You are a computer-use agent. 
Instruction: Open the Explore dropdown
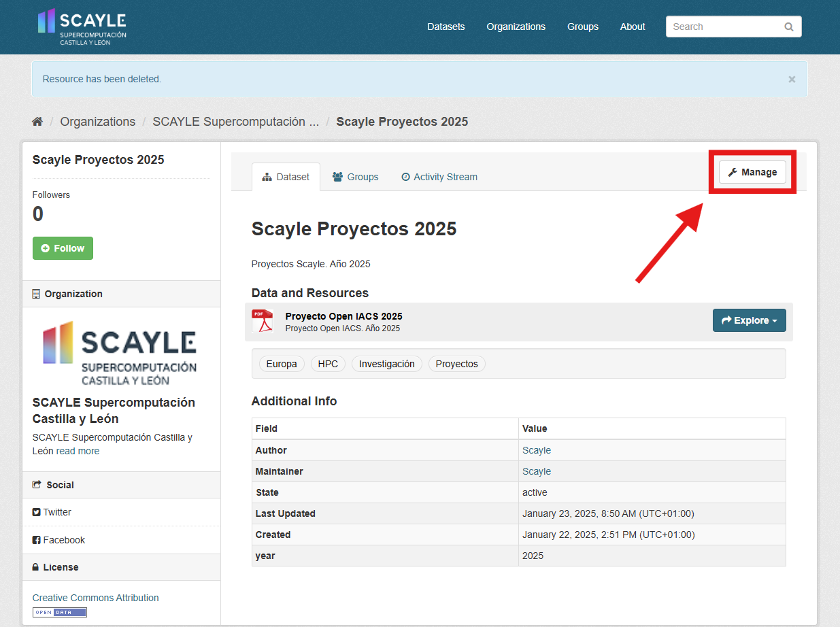point(749,320)
